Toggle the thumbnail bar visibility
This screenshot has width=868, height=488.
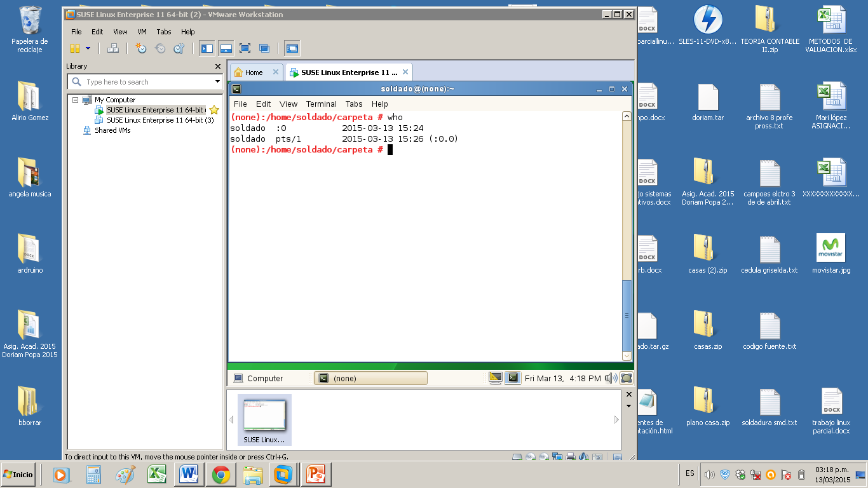click(226, 48)
